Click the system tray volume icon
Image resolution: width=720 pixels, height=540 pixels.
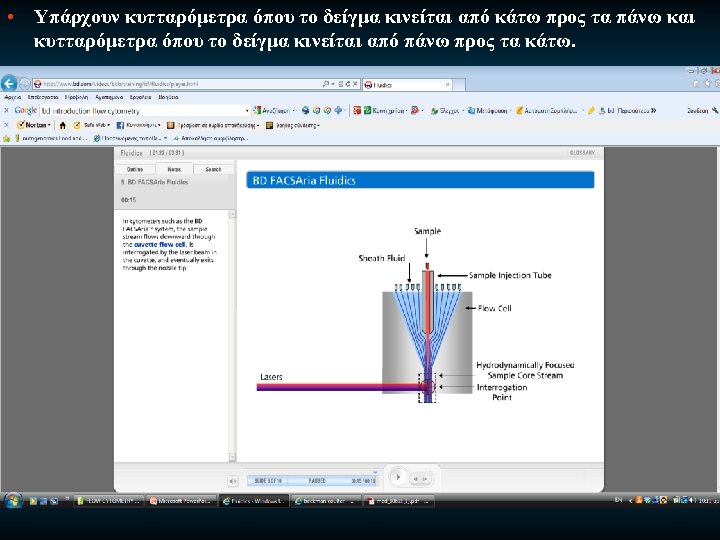[691, 500]
